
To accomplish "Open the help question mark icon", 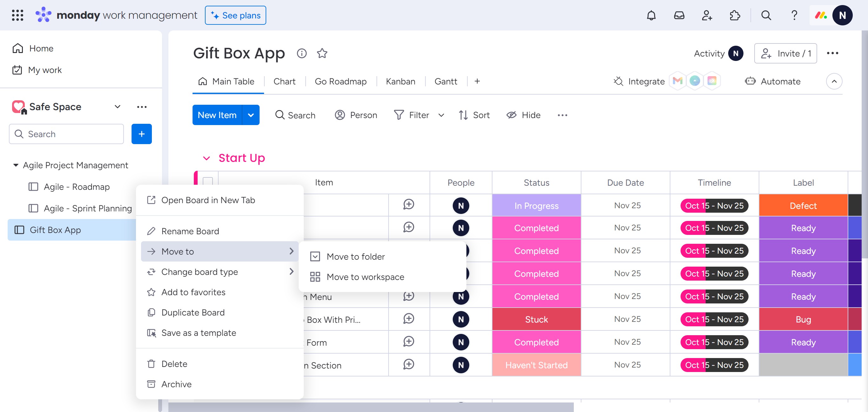I will coord(794,15).
